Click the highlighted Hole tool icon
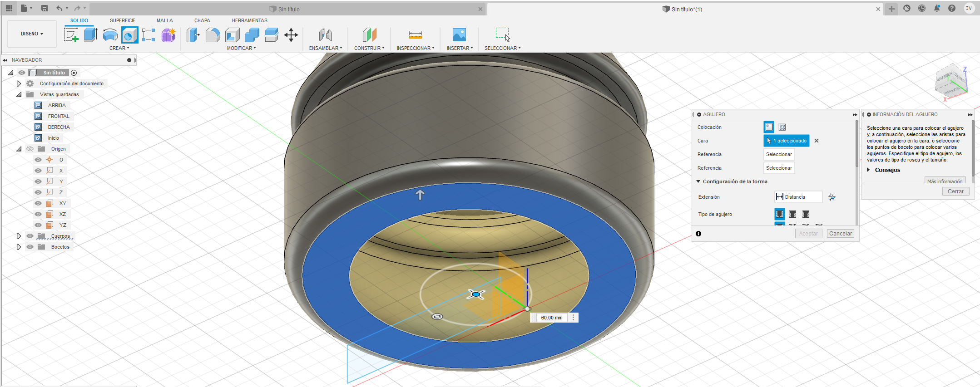Screen dimensions: 980x387 [129, 35]
